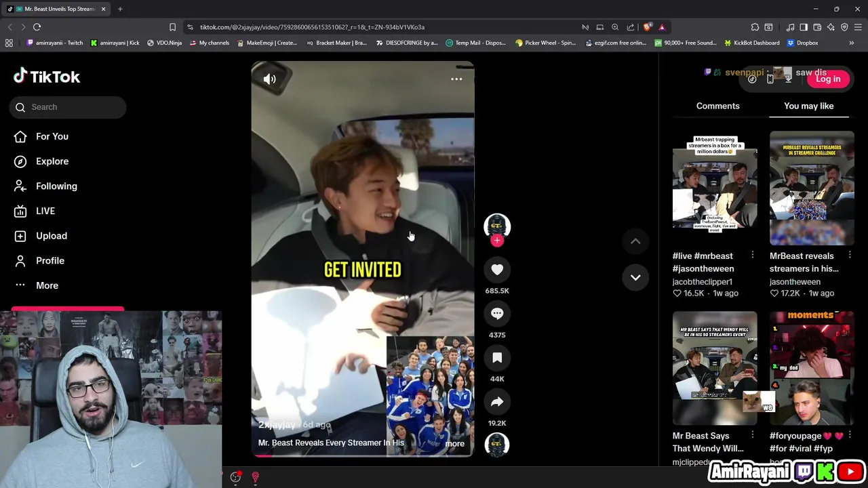
Task: Open the Leo AI sparkle icon
Action: tap(831, 27)
